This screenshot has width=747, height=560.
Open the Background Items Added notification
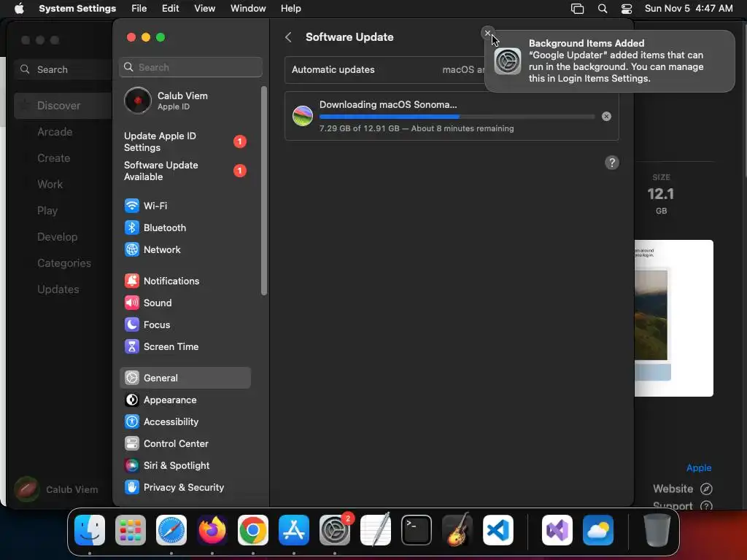tap(610, 61)
